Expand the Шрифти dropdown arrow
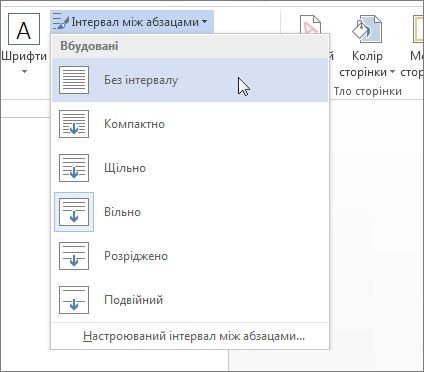Image resolution: width=424 pixels, height=372 pixels. [x=24, y=72]
